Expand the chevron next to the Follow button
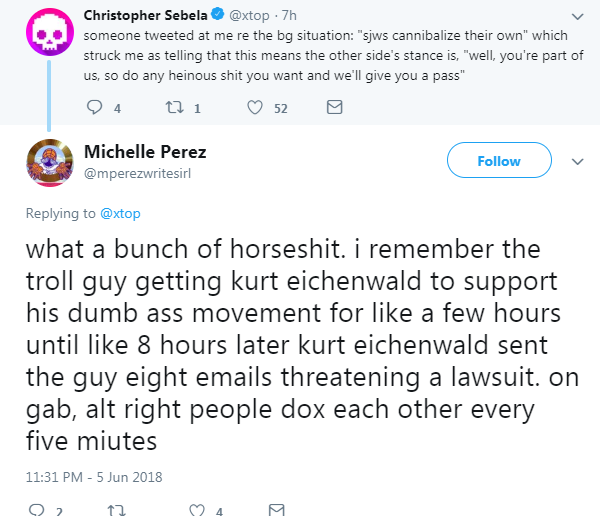This screenshot has height=516, width=600. 577,162
